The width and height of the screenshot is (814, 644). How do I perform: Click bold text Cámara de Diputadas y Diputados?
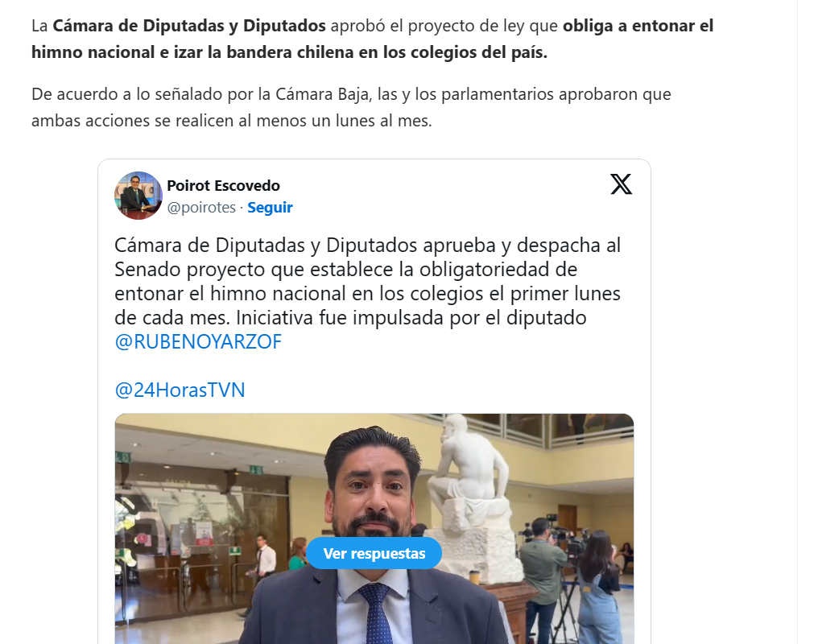point(189,26)
